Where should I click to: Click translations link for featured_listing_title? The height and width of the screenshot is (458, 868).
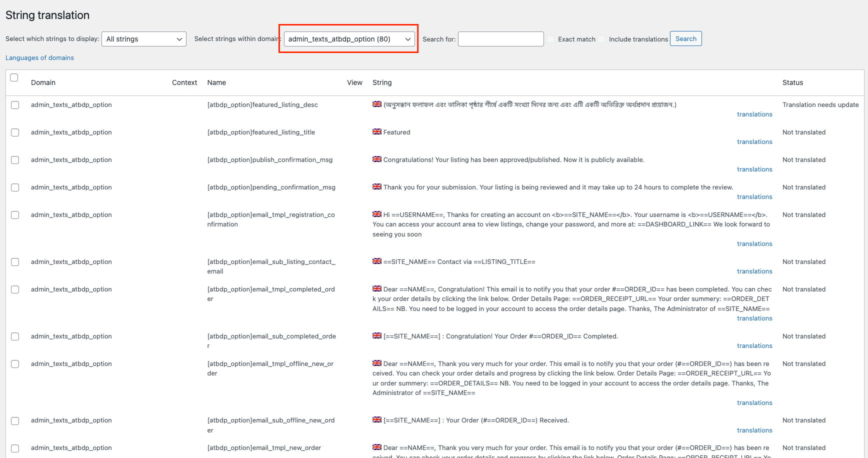(x=754, y=141)
